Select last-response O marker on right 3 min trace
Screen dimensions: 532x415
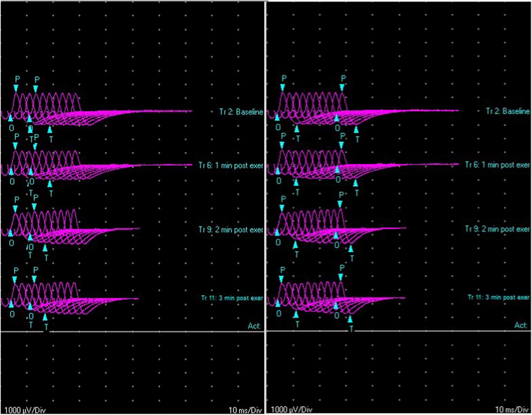coord(336,306)
